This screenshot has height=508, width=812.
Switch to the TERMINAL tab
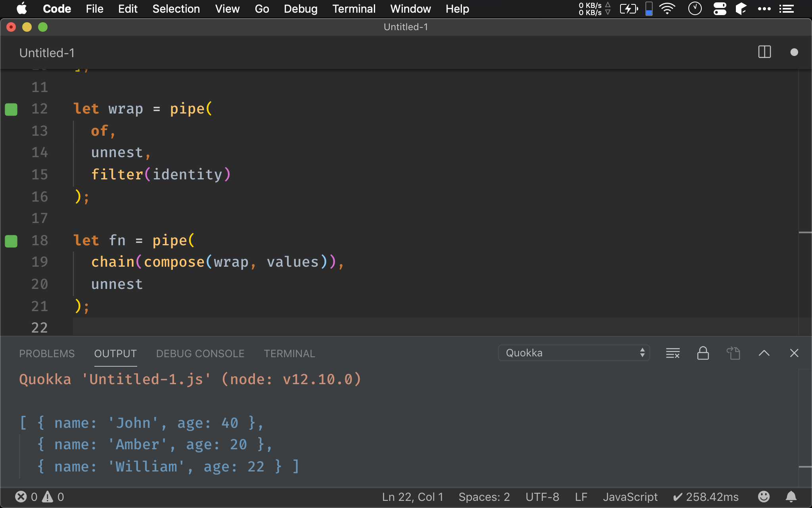click(289, 354)
